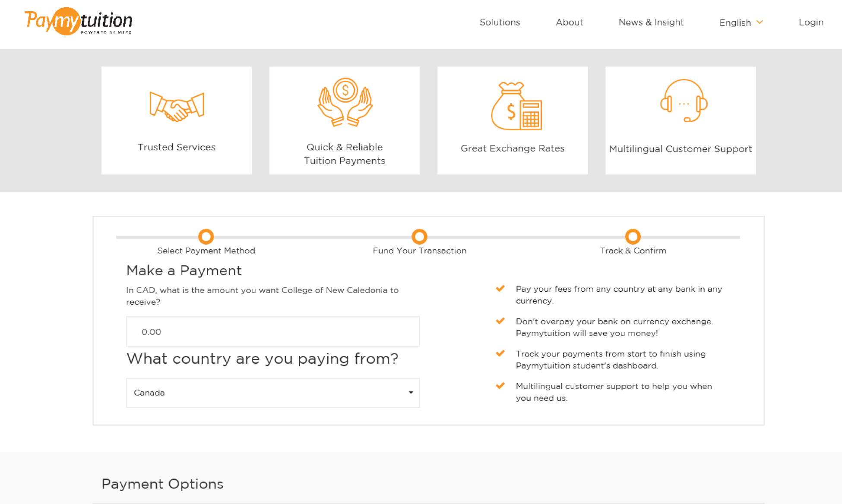Click the Paymytuition logo
The width and height of the screenshot is (842, 504).
click(x=78, y=22)
